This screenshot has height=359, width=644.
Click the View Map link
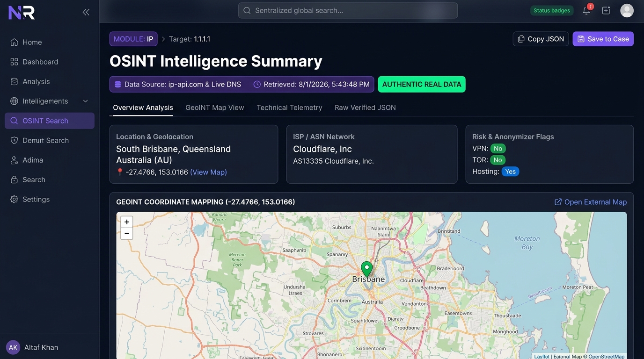tap(208, 172)
